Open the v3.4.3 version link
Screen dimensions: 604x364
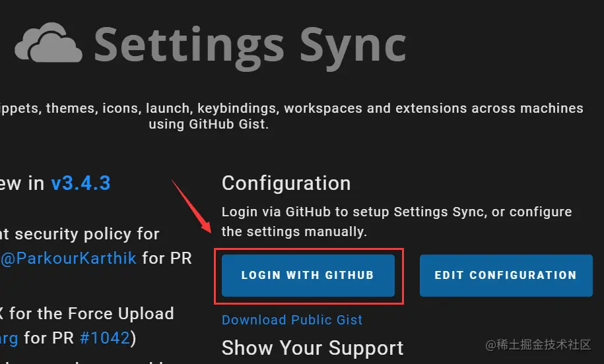coord(81,183)
